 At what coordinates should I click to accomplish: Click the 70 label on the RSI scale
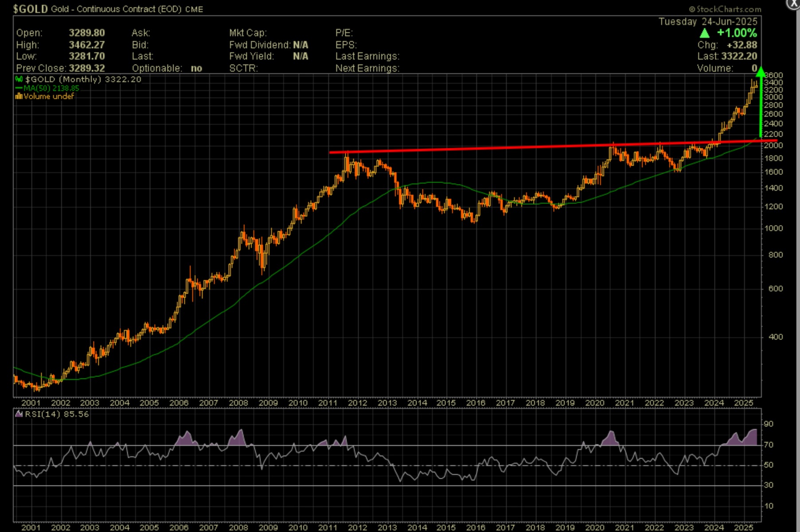coord(769,445)
